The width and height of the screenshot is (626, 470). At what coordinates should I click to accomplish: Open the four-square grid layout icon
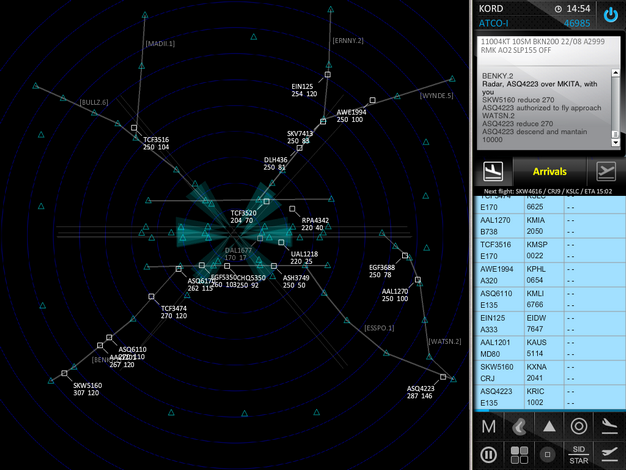click(x=519, y=455)
